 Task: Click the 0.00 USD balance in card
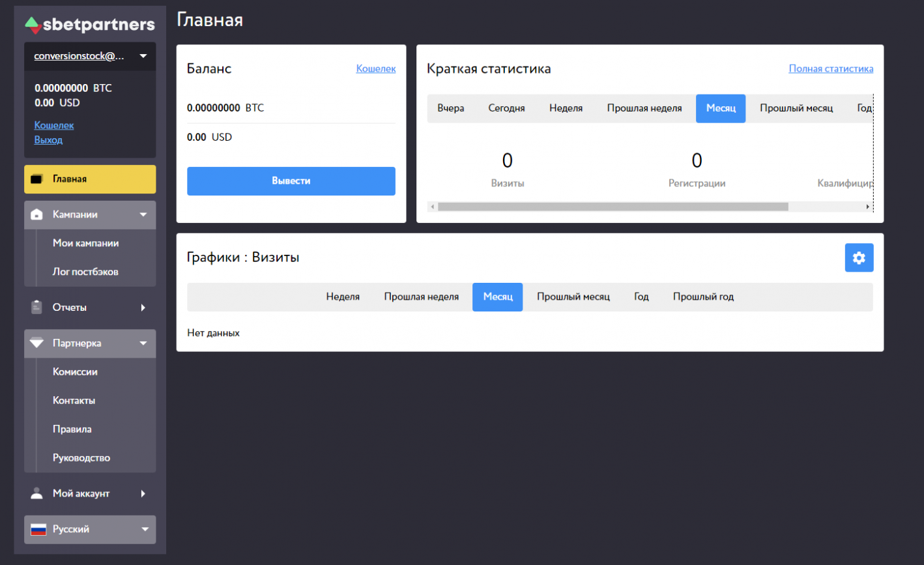pyautogui.click(x=209, y=137)
